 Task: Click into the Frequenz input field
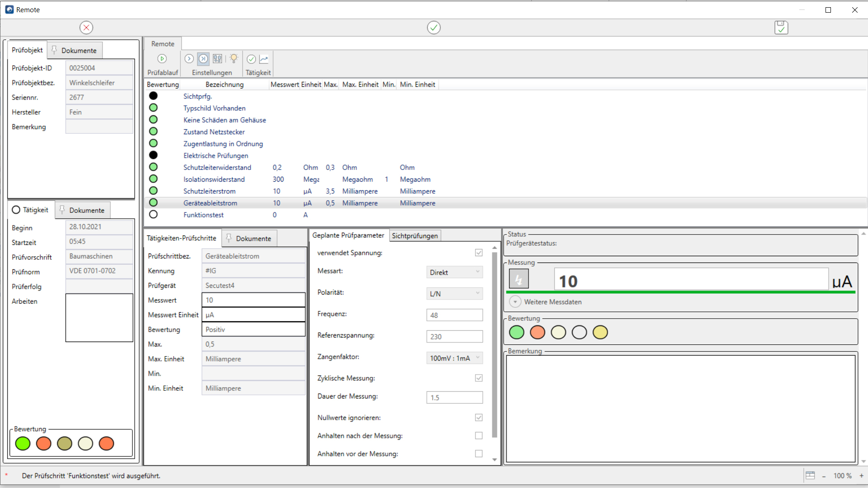click(454, 315)
